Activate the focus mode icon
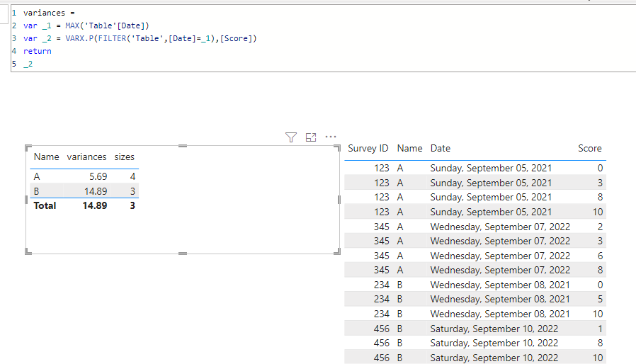Screen dimensions: 636x364 311,137
